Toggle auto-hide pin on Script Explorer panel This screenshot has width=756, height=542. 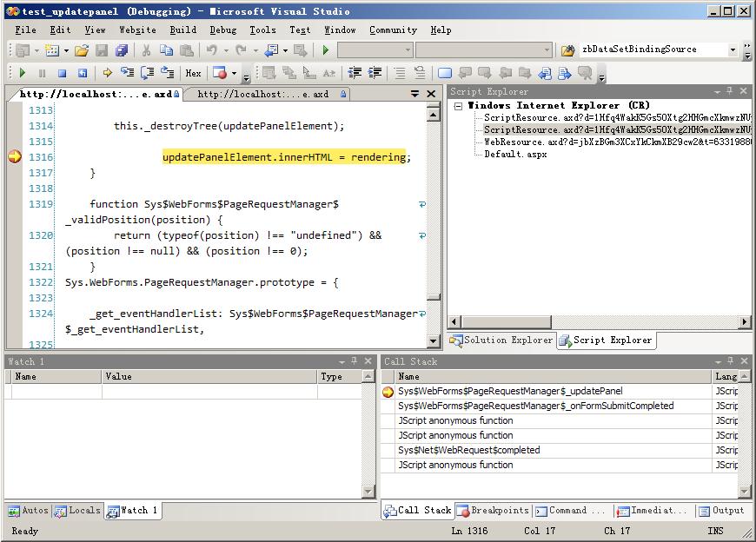point(729,92)
